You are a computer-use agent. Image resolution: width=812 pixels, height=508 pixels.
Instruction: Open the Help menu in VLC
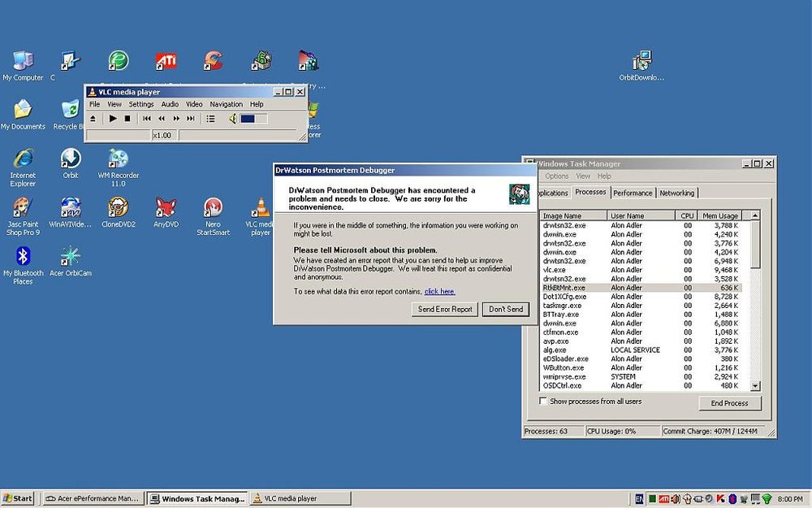point(257,104)
